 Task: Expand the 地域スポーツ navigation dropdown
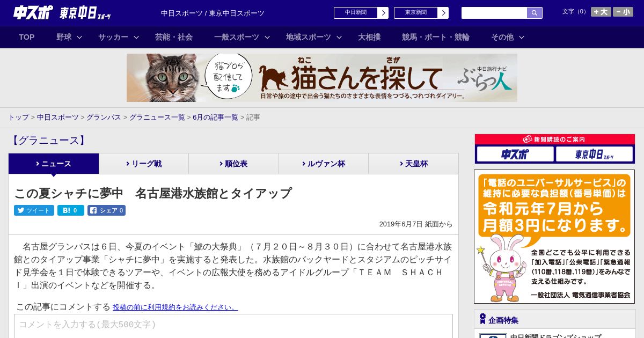[314, 37]
